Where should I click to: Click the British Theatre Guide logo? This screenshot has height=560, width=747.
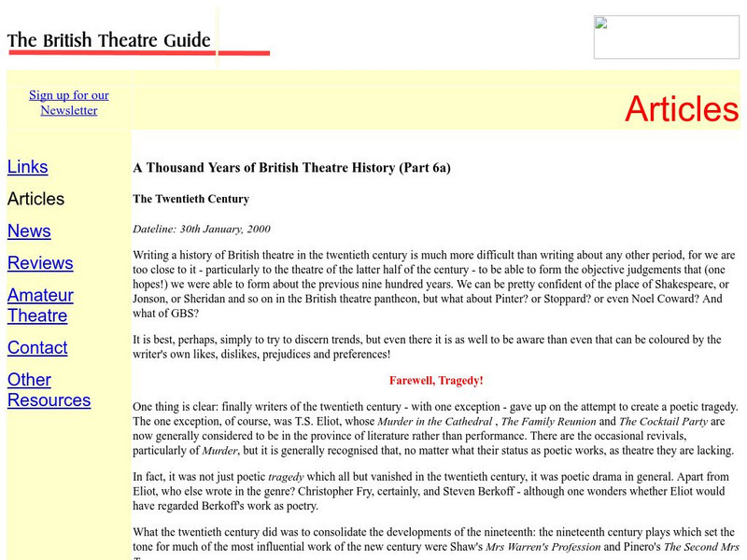pos(109,40)
